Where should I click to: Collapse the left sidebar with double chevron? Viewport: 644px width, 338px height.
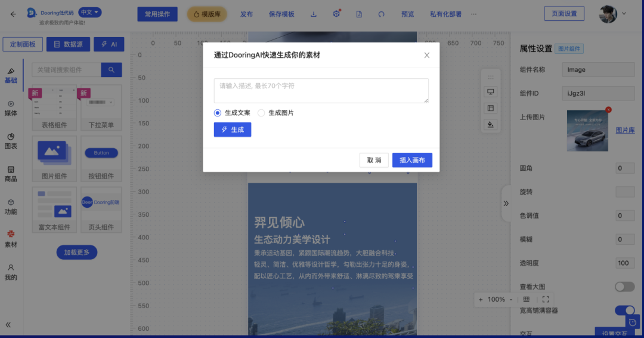coord(8,325)
